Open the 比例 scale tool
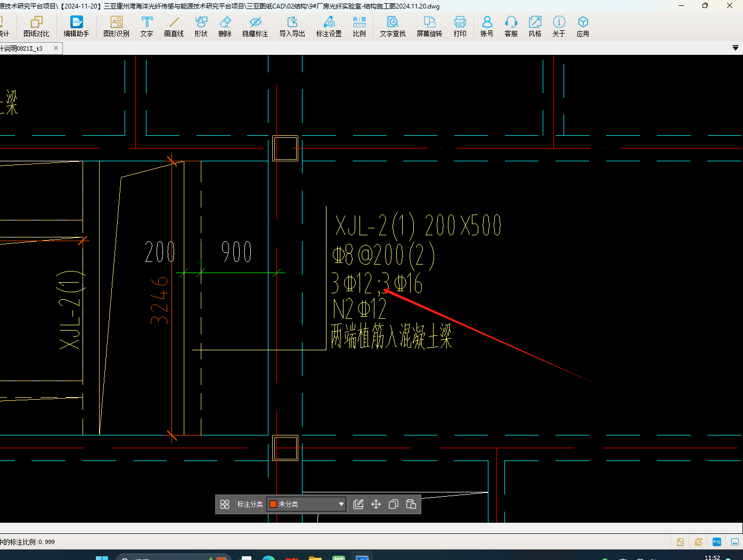Screen dimensions: 743x560 tap(359, 26)
